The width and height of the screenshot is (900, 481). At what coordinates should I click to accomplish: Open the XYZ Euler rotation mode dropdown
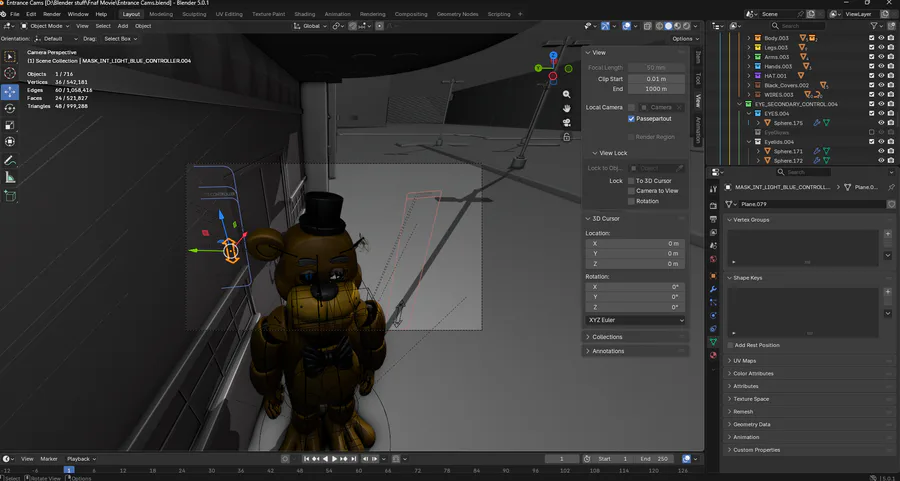(x=635, y=320)
